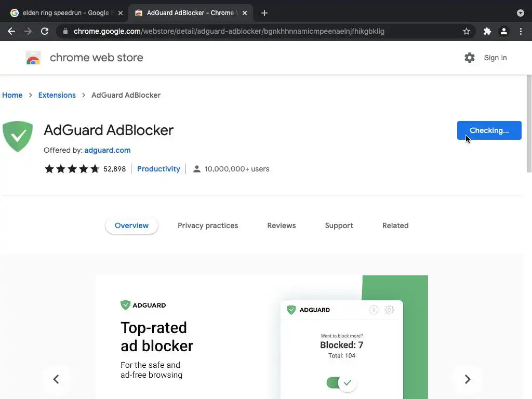The image size is (532, 399).
Task: Click the Top-rated ad blocker screenshot
Action: [262, 337]
